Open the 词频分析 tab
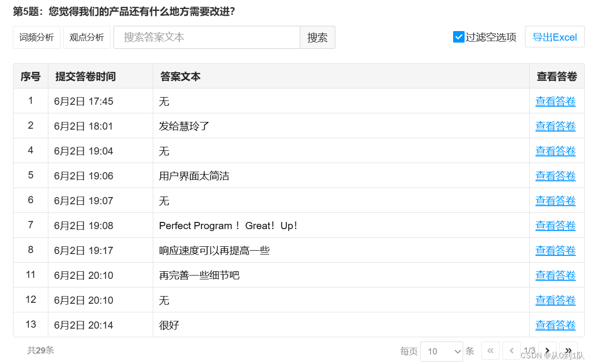The width and height of the screenshot is (592, 364). 36,37
